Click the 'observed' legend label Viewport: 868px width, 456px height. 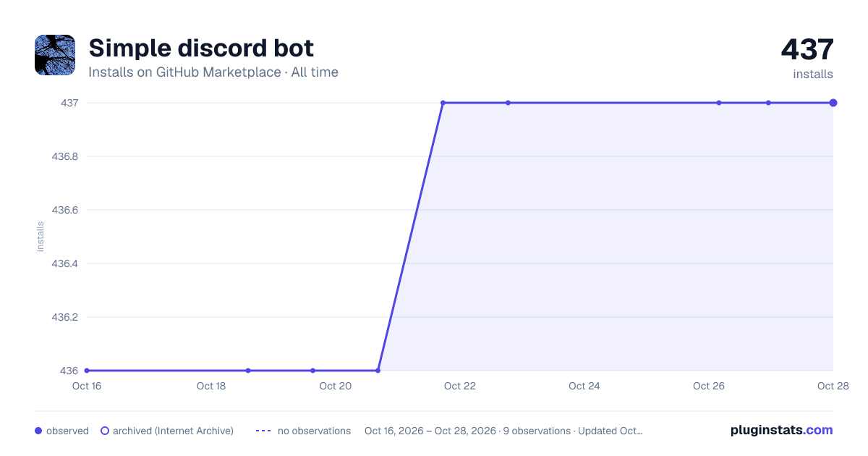[67, 431]
